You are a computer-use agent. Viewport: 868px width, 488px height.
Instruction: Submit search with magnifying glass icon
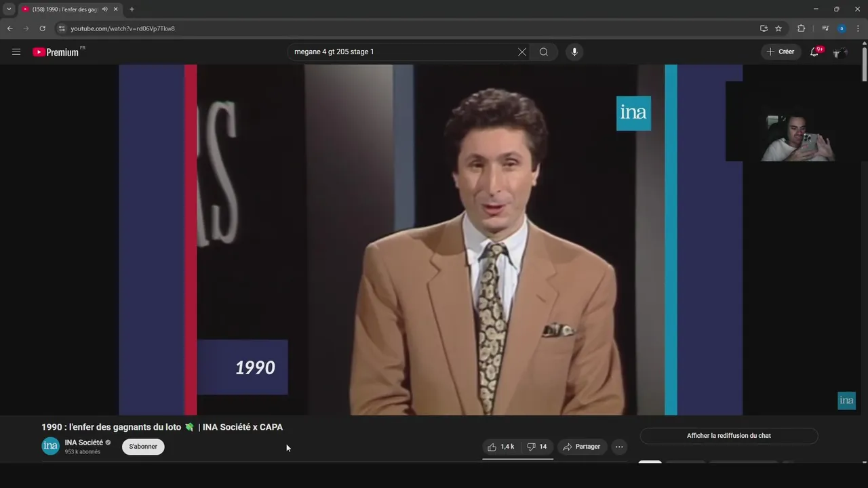point(544,52)
